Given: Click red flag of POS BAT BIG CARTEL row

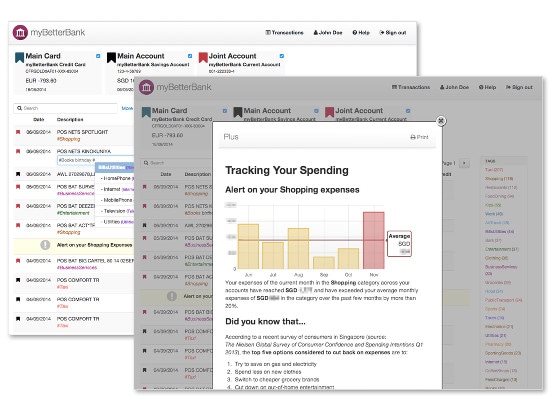Looking at the screenshot, I should click(x=18, y=261).
